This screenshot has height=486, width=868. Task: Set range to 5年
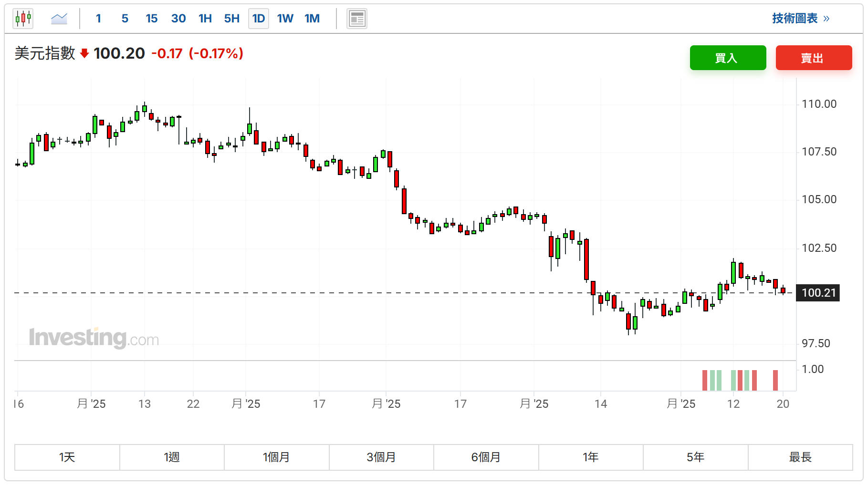tap(696, 457)
